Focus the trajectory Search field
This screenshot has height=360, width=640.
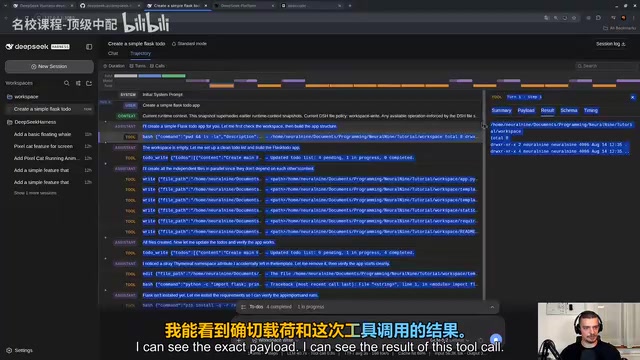[x=606, y=66]
